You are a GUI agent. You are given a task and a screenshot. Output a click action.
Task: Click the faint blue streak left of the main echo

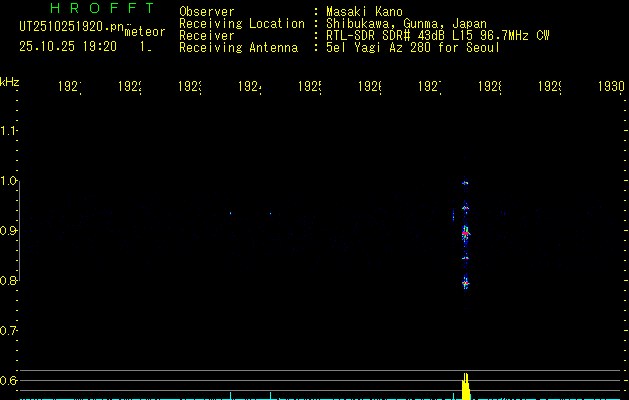pyautogui.click(x=453, y=214)
